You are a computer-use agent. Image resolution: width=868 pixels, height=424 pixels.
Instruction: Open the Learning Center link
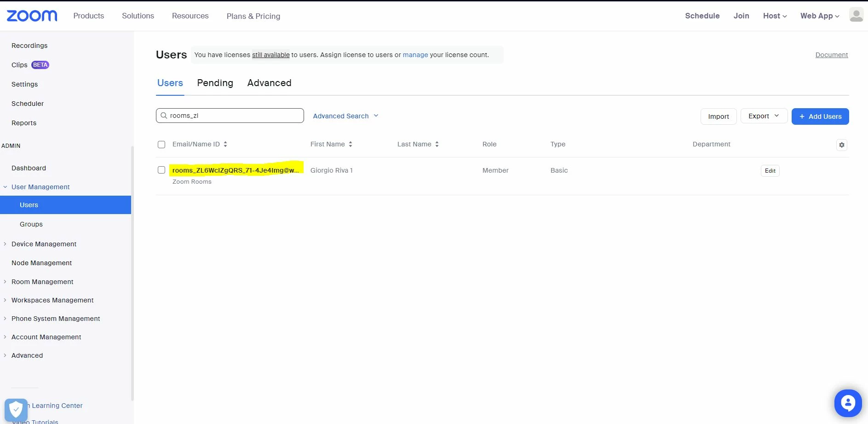point(54,406)
